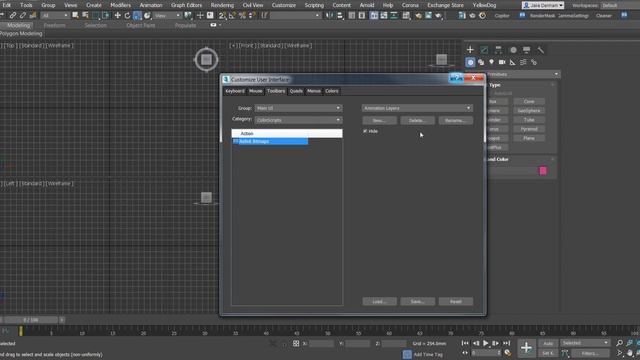
Task: Toggle the Hide checkbox in dialog
Action: 365,131
